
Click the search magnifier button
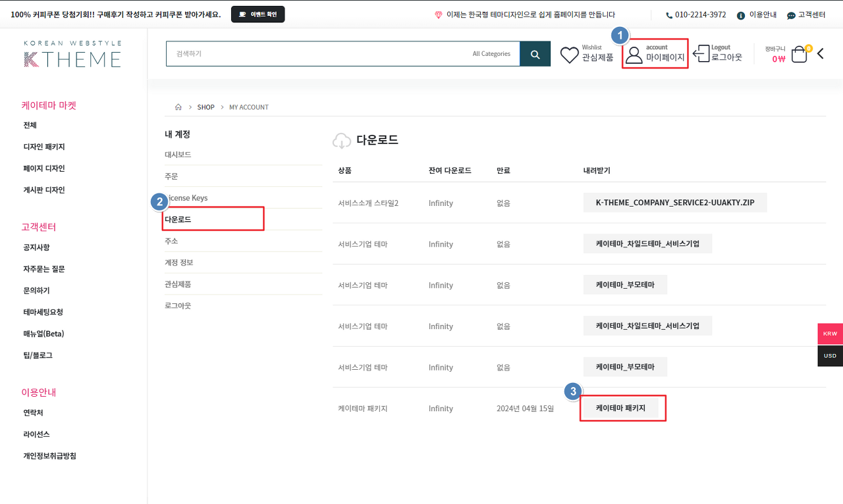[x=535, y=54]
